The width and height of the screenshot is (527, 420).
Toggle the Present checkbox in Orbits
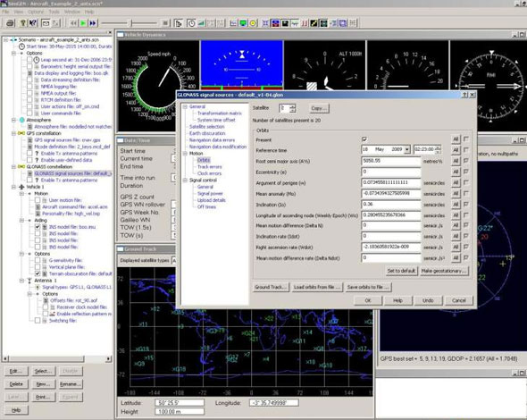[x=364, y=139]
